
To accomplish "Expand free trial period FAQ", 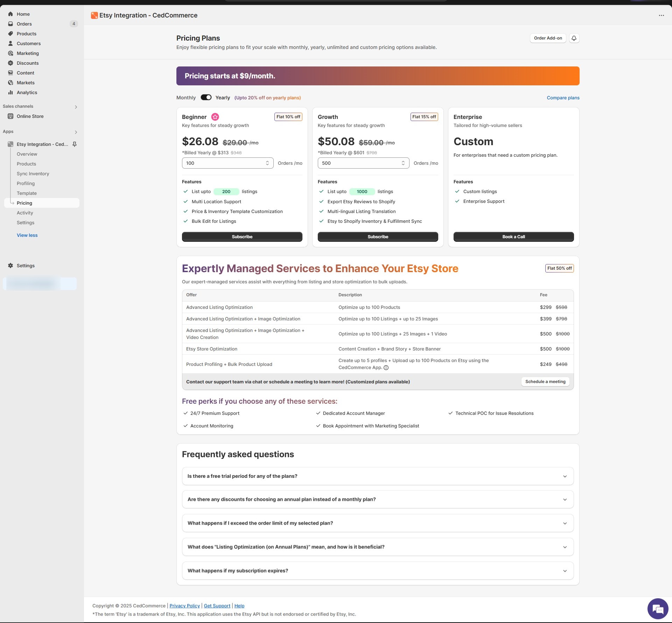I will tap(378, 476).
